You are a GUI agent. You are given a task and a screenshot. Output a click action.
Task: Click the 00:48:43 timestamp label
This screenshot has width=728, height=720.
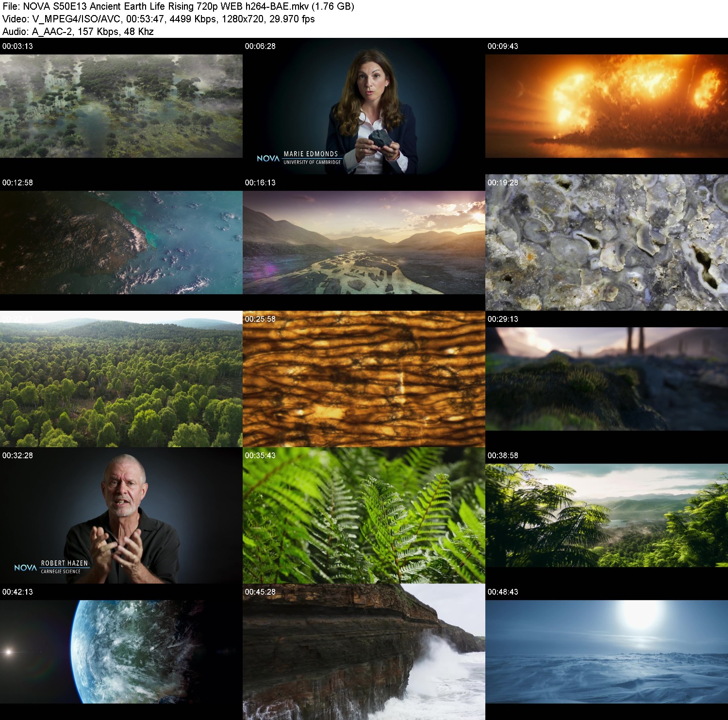coord(503,592)
